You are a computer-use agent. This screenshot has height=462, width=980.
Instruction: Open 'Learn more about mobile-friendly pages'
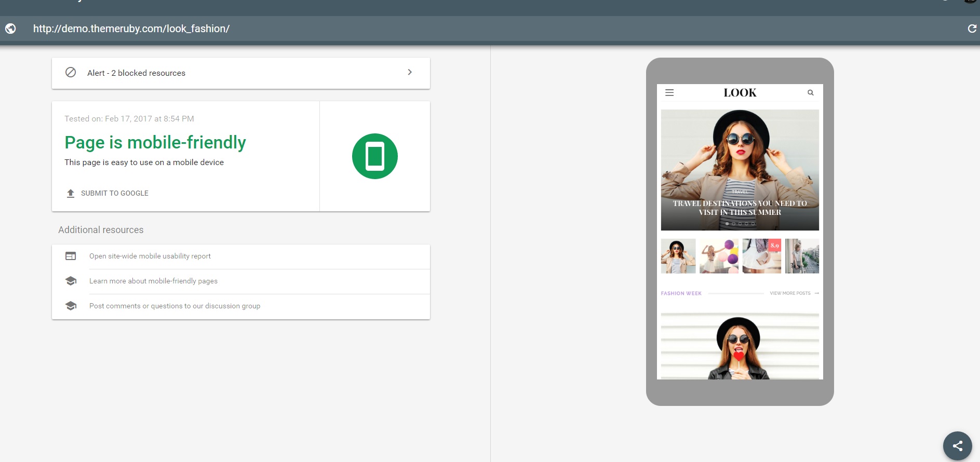tap(153, 281)
